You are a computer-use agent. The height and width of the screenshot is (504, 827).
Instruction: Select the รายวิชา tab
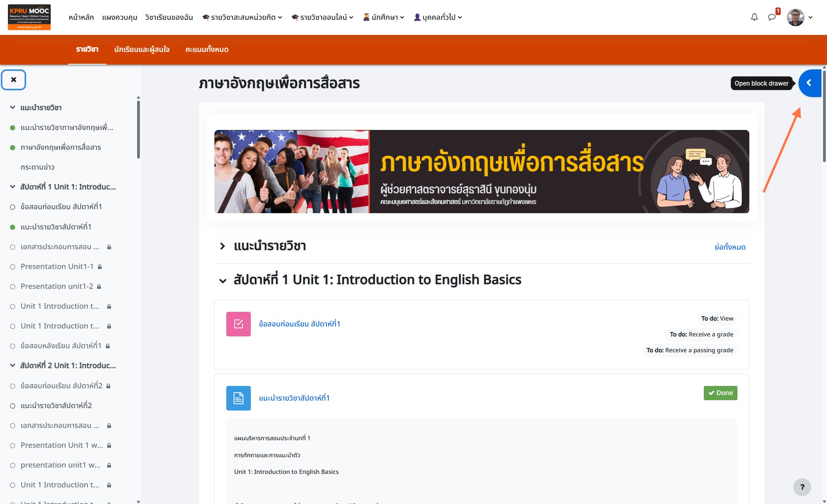click(87, 50)
